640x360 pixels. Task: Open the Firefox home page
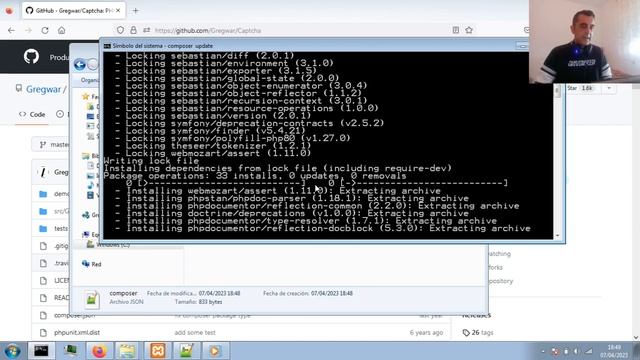[62, 30]
